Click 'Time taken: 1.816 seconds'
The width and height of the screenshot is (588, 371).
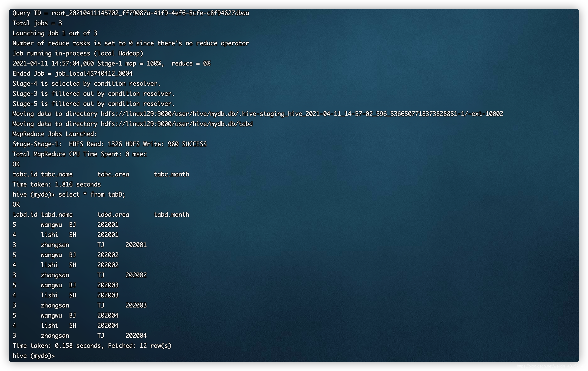57,184
